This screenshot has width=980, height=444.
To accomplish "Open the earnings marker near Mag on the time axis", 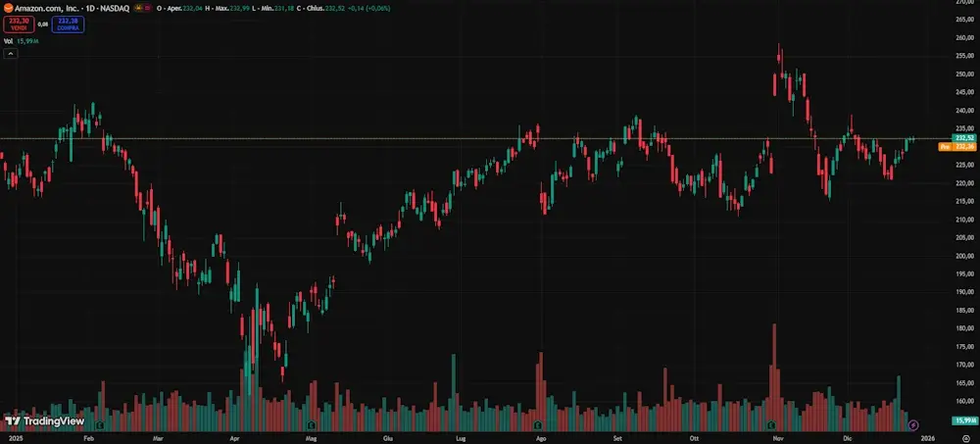I will tap(311, 425).
